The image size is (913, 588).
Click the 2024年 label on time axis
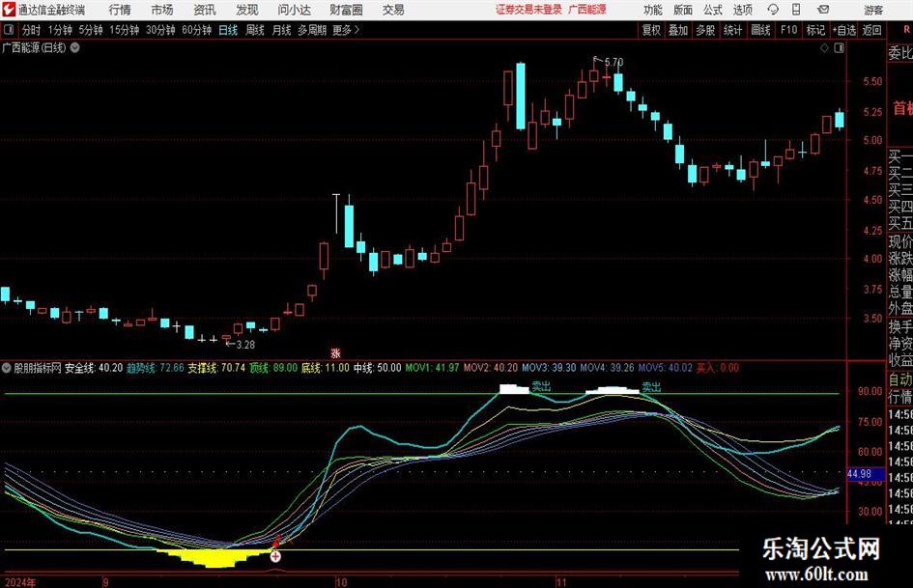(20, 582)
